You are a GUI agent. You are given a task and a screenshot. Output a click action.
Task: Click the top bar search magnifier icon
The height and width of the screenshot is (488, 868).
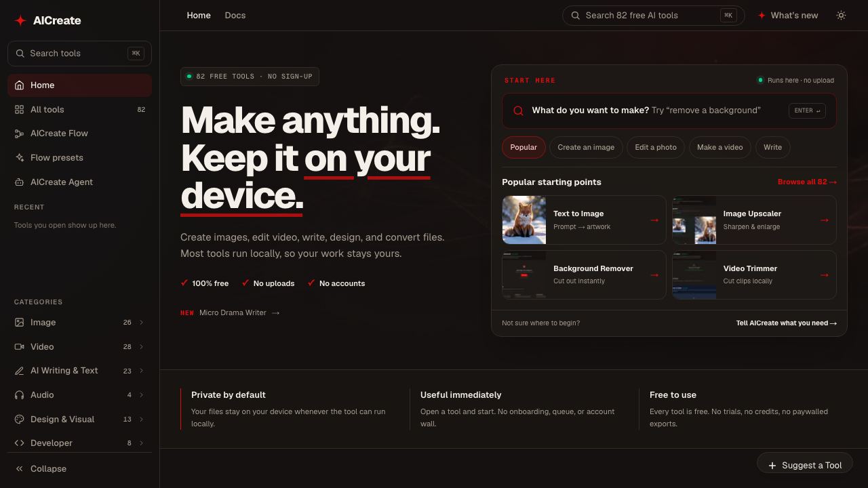coord(575,16)
